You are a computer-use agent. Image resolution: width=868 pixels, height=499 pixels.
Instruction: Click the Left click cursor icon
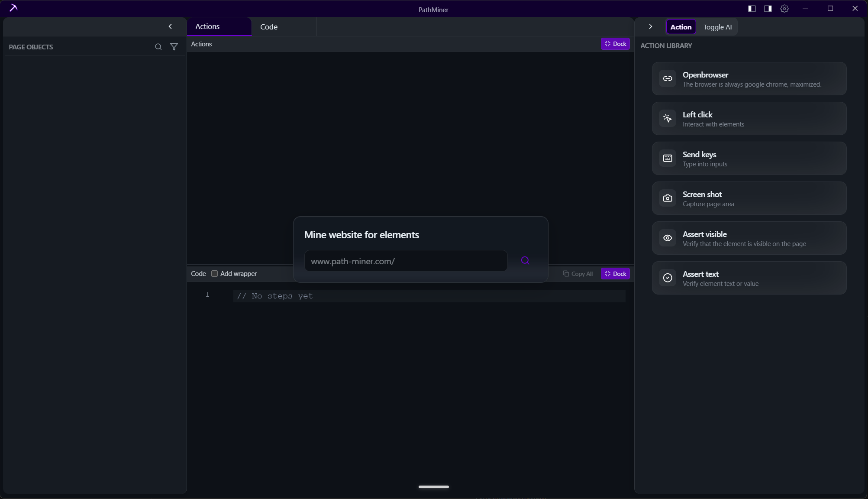668,118
